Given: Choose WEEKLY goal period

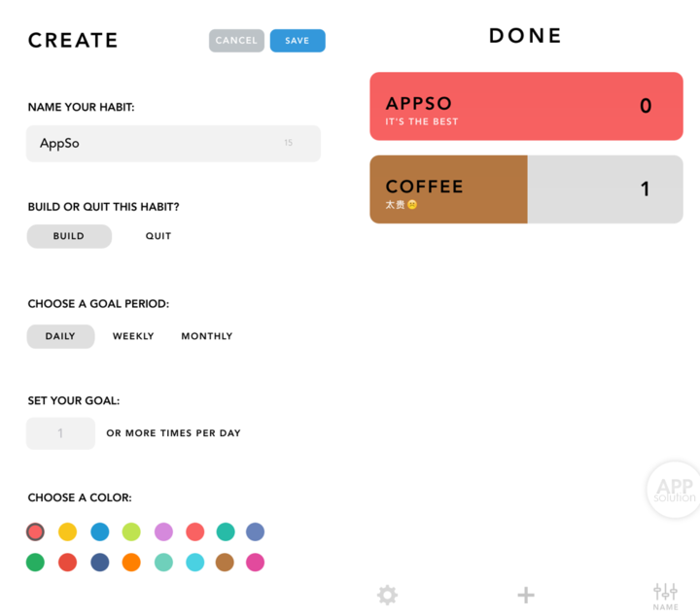Looking at the screenshot, I should (x=133, y=336).
